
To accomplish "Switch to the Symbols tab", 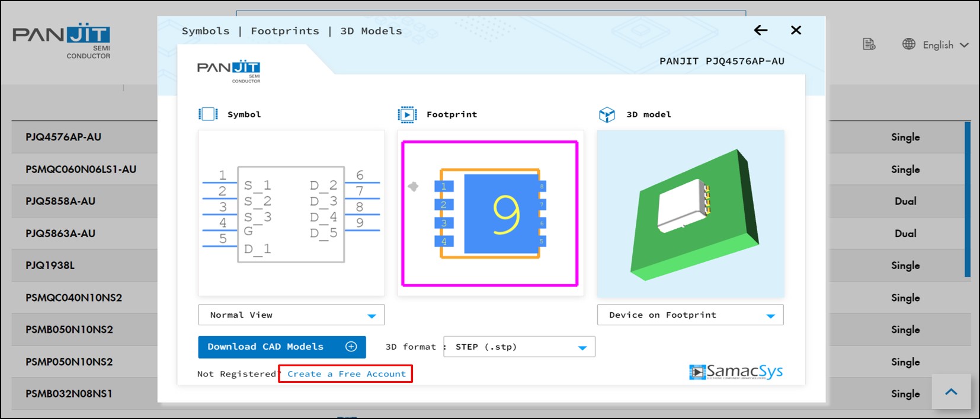I will [x=206, y=31].
